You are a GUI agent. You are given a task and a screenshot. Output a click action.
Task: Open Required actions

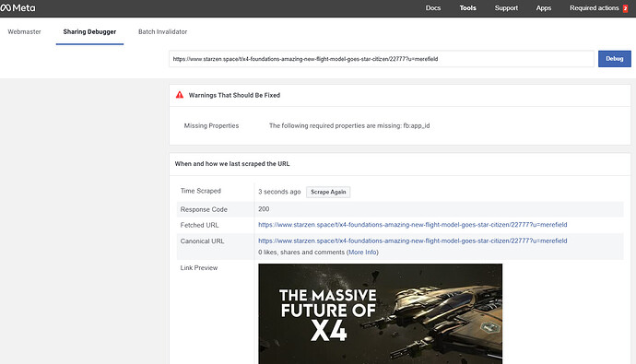(x=594, y=7)
